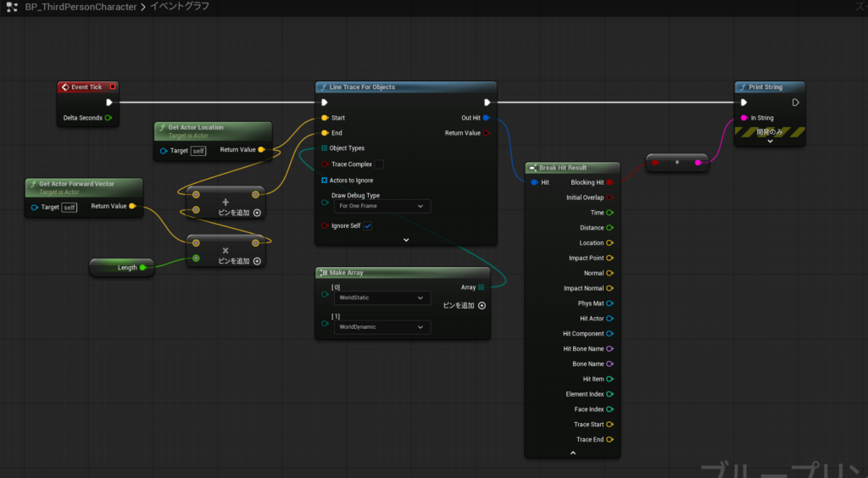Uncheck the Ignore Self checkbox

coord(368,226)
